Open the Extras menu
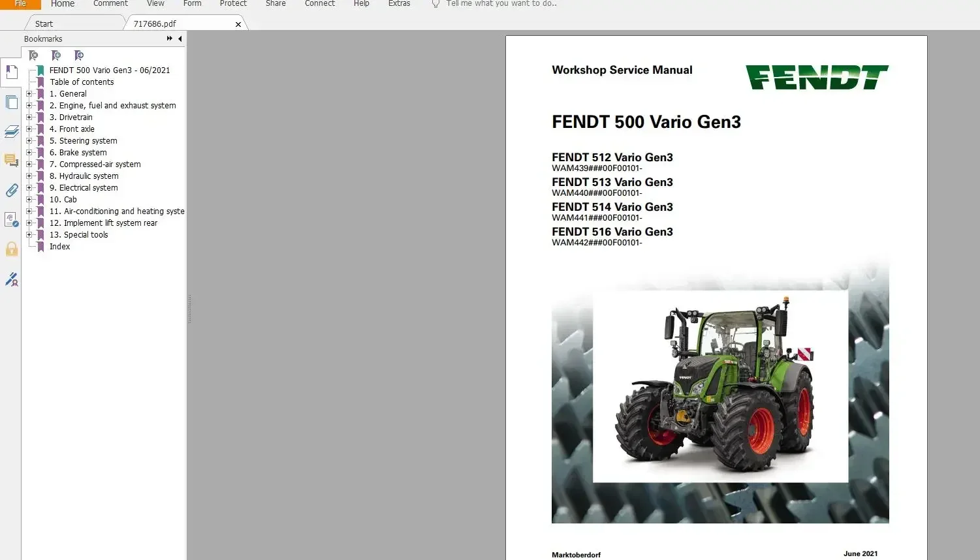 click(x=399, y=4)
